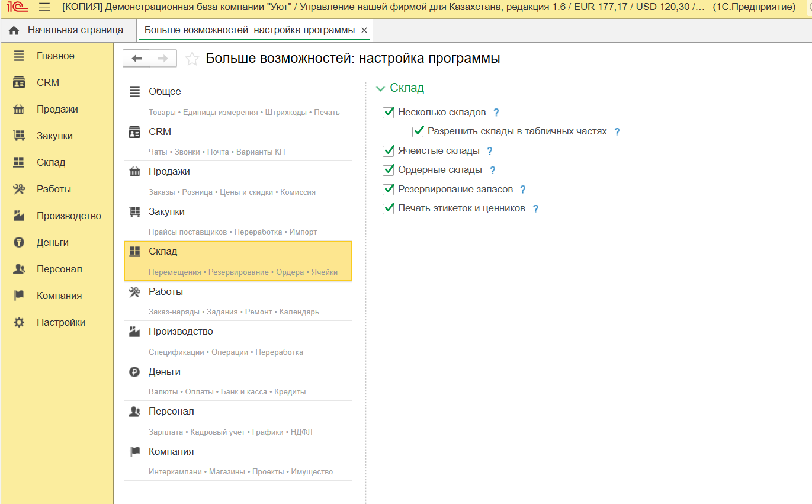Open Настройки in the left sidebar
Screen dimensions: 812x504
pyautogui.click(x=60, y=322)
